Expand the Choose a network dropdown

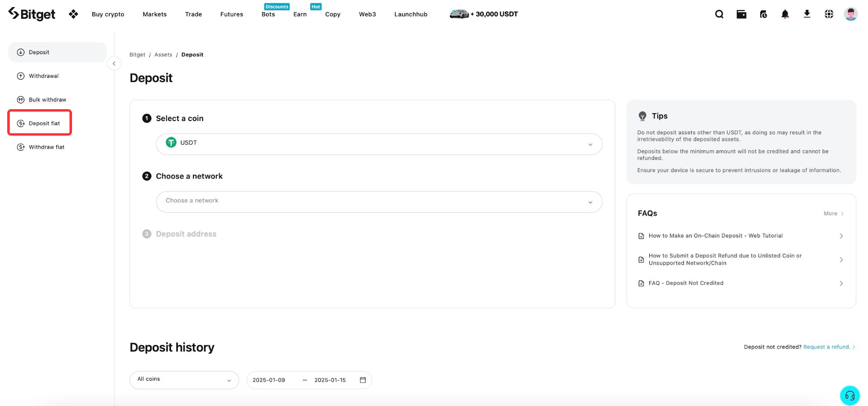pos(379,202)
